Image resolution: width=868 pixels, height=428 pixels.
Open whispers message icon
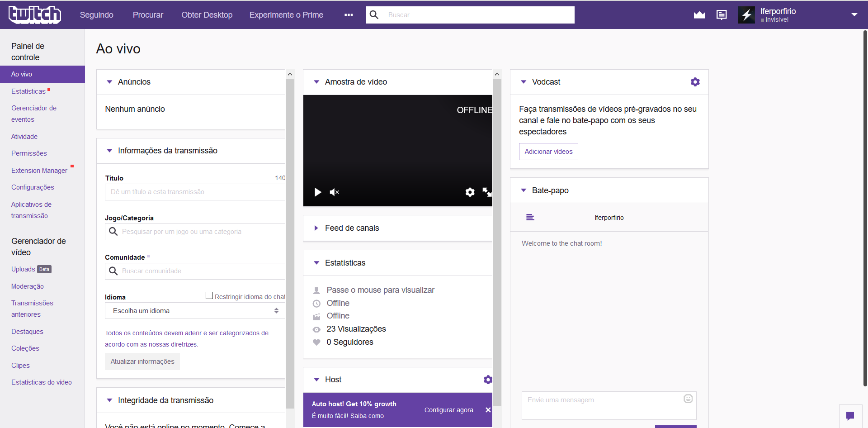pyautogui.click(x=722, y=15)
